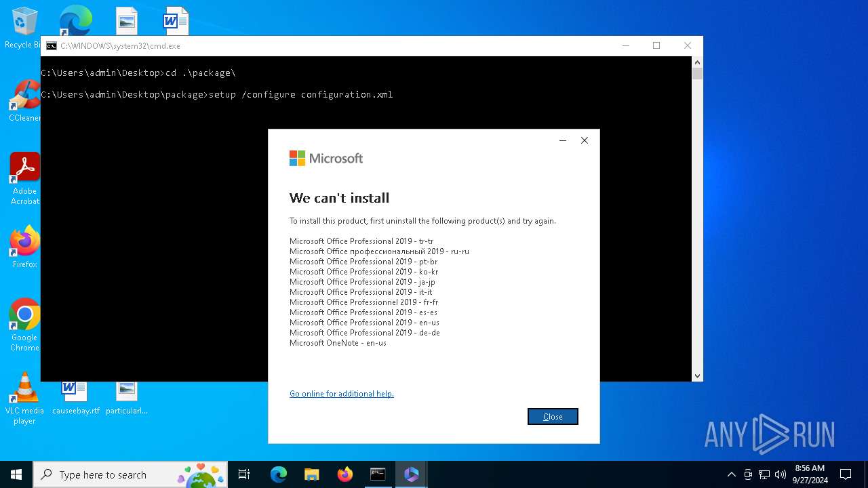Select Microsoft Office Professional 2019 - es-es

[363, 312]
